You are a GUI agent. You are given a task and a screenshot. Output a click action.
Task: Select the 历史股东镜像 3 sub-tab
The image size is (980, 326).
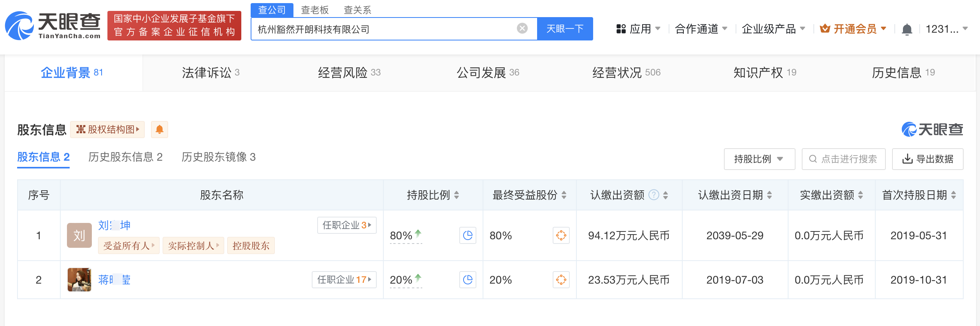click(x=218, y=157)
